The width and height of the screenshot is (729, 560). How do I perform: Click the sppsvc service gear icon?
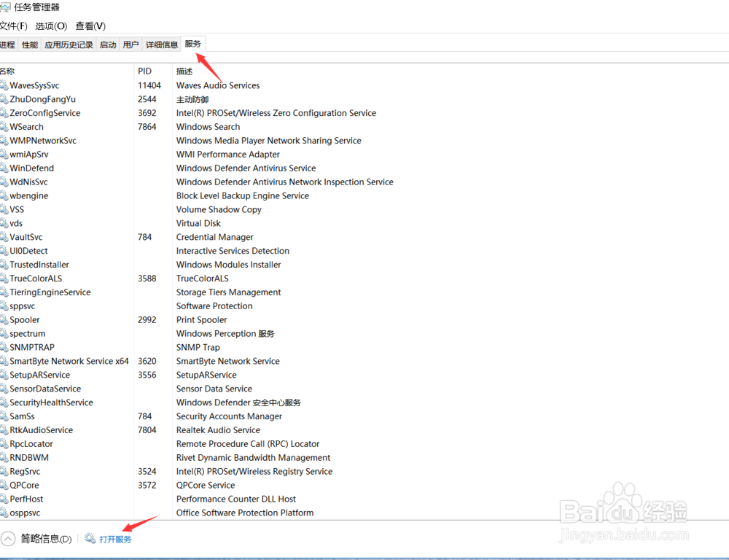click(x=4, y=306)
